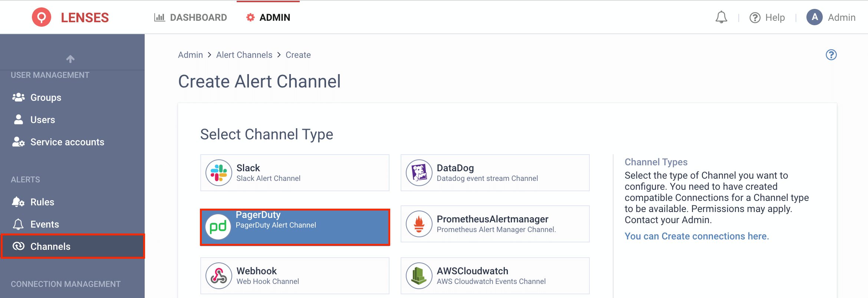Click 'CONNECTION MANAGEMENT' section label
This screenshot has width=868, height=298.
pyautogui.click(x=66, y=284)
